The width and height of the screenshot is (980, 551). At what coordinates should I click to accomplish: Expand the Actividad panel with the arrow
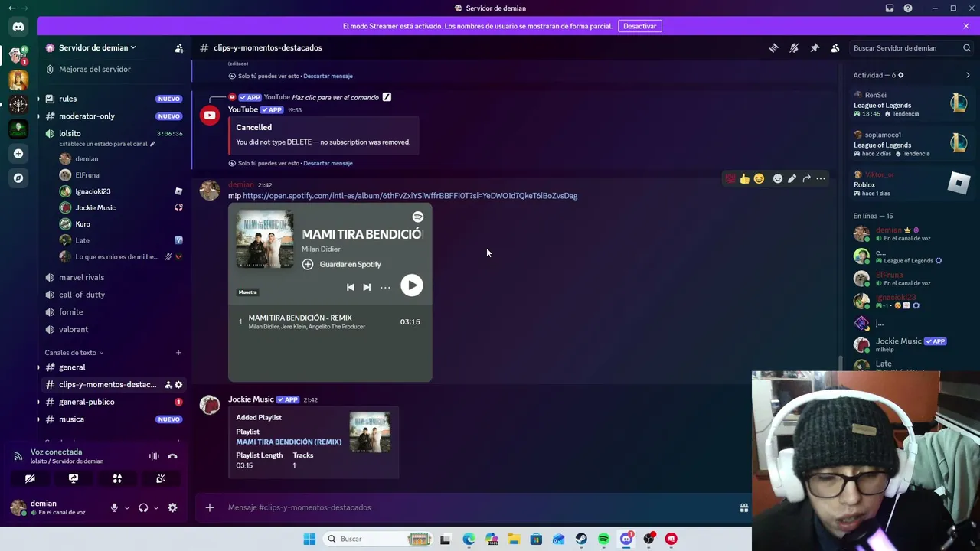click(x=968, y=75)
